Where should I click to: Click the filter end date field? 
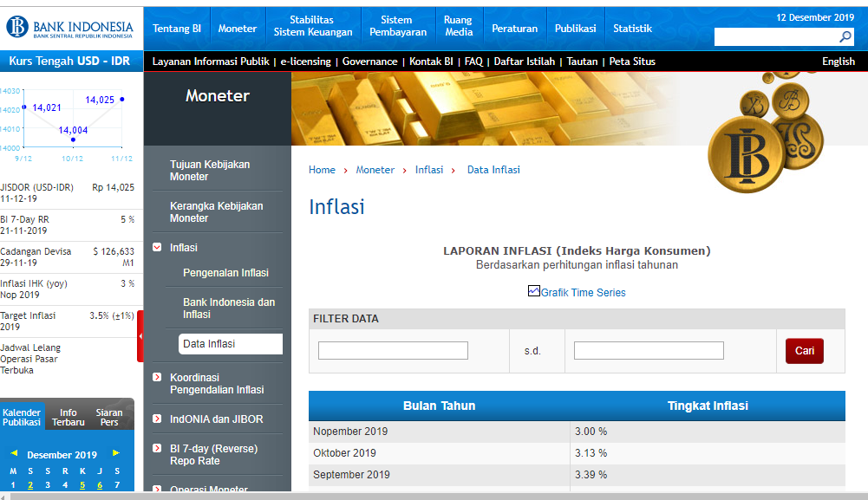point(649,351)
